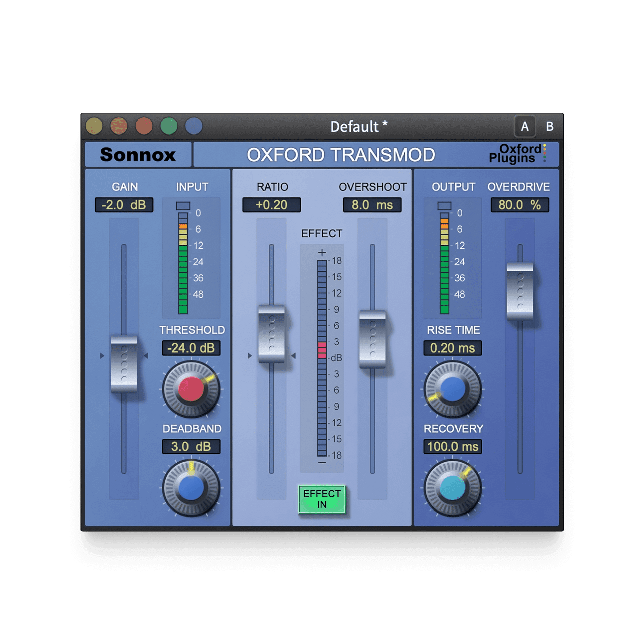This screenshot has height=644, width=644.
Task: Switch to preset slot A
Action: click(525, 127)
